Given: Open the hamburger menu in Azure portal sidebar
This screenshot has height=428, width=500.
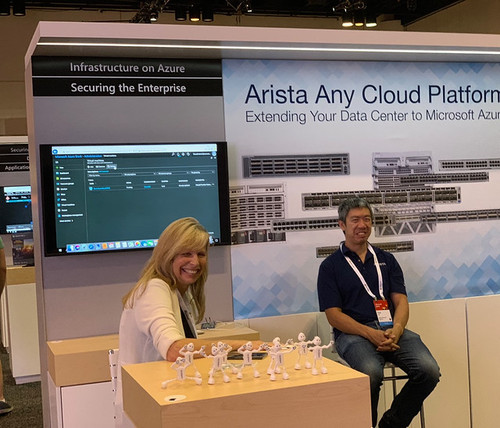Looking at the screenshot, I should pyautogui.click(x=57, y=162).
